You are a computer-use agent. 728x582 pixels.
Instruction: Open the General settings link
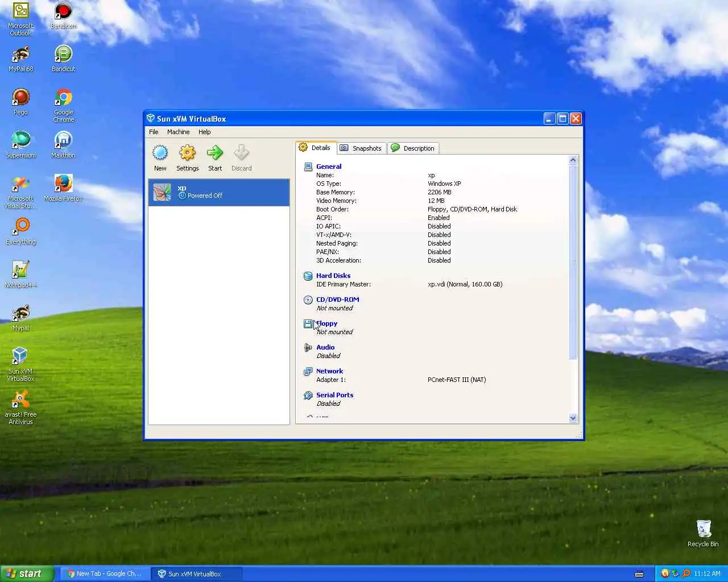(329, 167)
